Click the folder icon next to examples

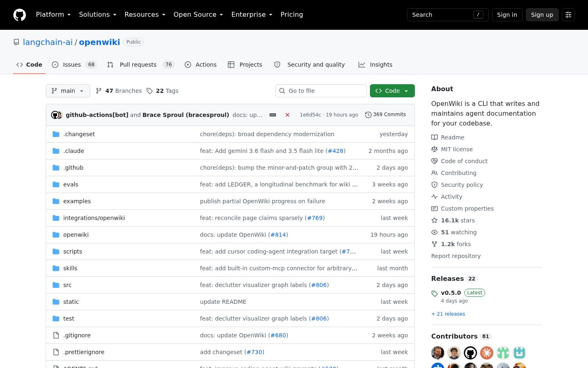(56, 201)
